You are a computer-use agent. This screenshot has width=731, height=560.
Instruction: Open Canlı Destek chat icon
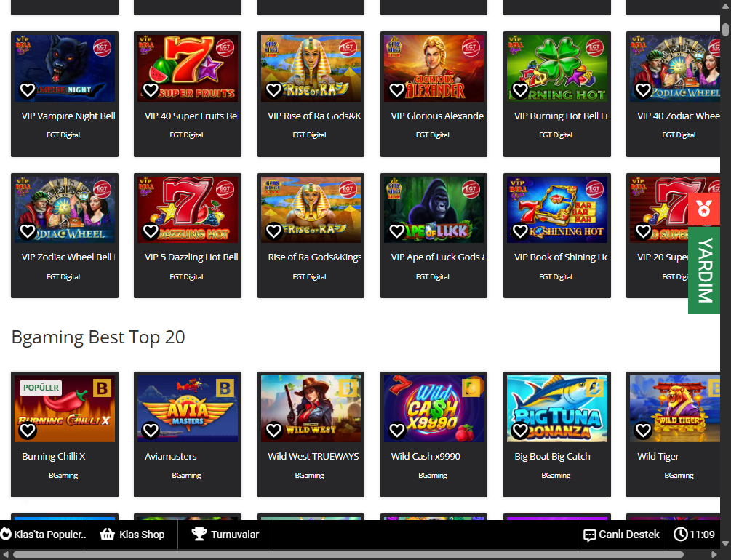pyautogui.click(x=589, y=535)
